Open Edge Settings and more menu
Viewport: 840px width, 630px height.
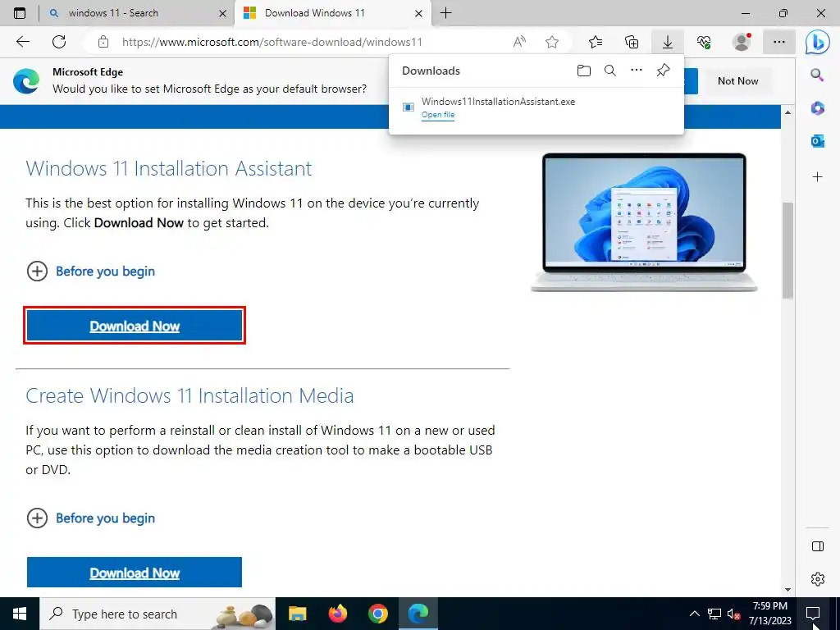click(779, 42)
